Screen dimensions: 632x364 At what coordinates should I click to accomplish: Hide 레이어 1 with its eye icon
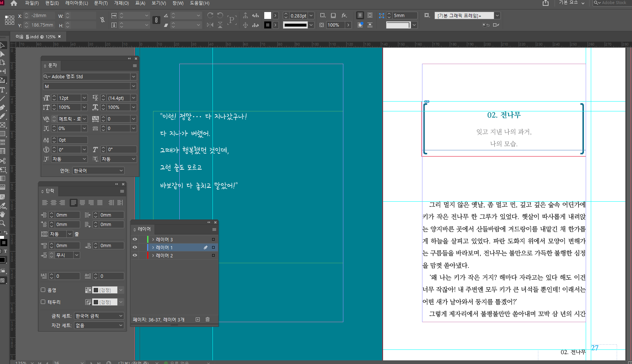(135, 247)
